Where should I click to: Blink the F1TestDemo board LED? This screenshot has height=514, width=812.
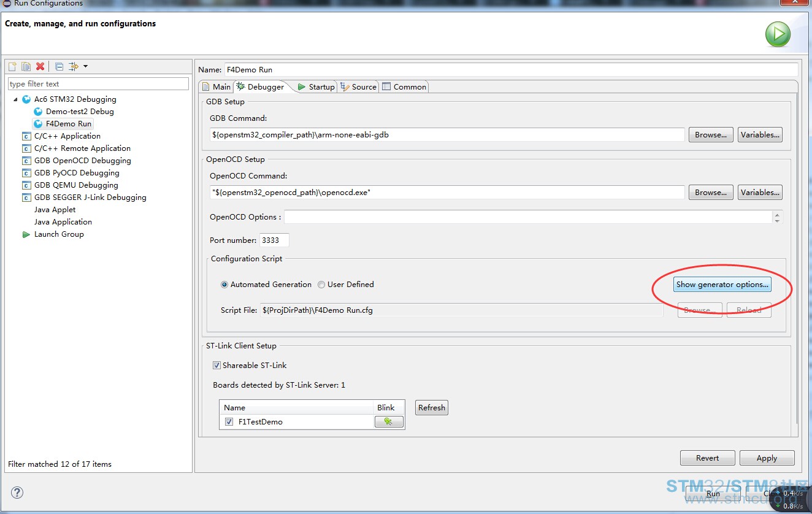[389, 421]
